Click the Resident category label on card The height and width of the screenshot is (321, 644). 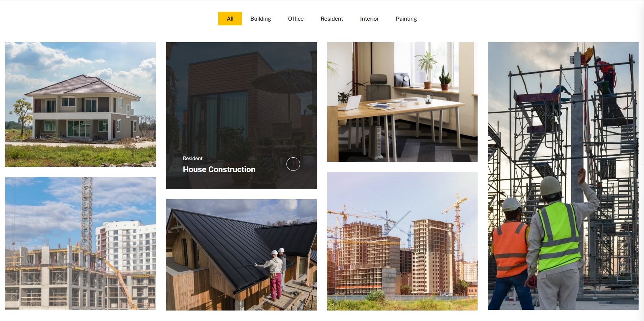pyautogui.click(x=192, y=158)
